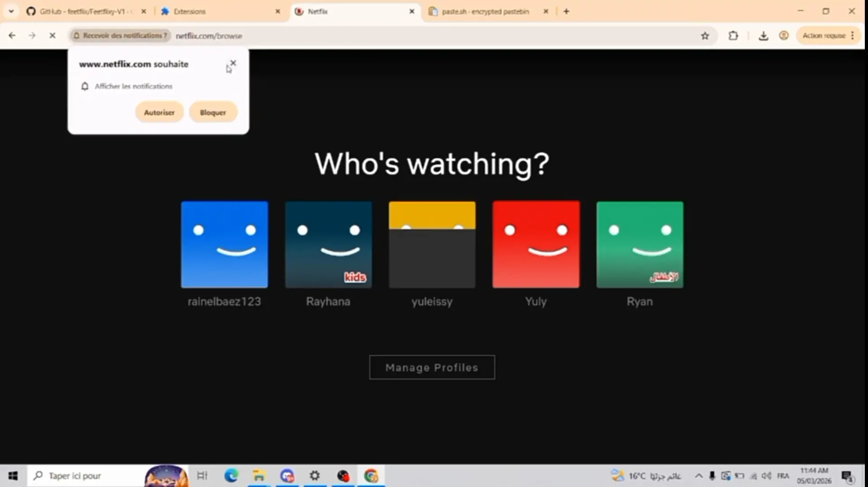Block notifications with the Bloquer button
The width and height of the screenshot is (868, 487).
pyautogui.click(x=213, y=112)
